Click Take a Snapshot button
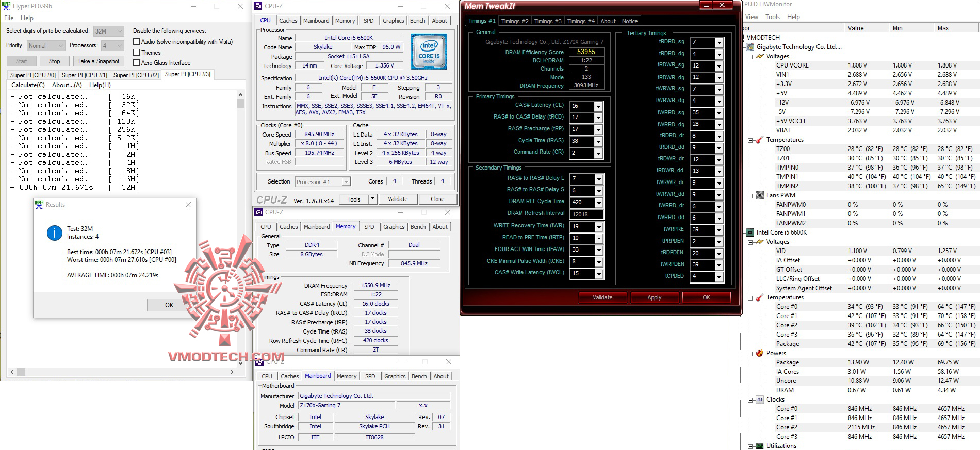The width and height of the screenshot is (980, 450). point(99,61)
